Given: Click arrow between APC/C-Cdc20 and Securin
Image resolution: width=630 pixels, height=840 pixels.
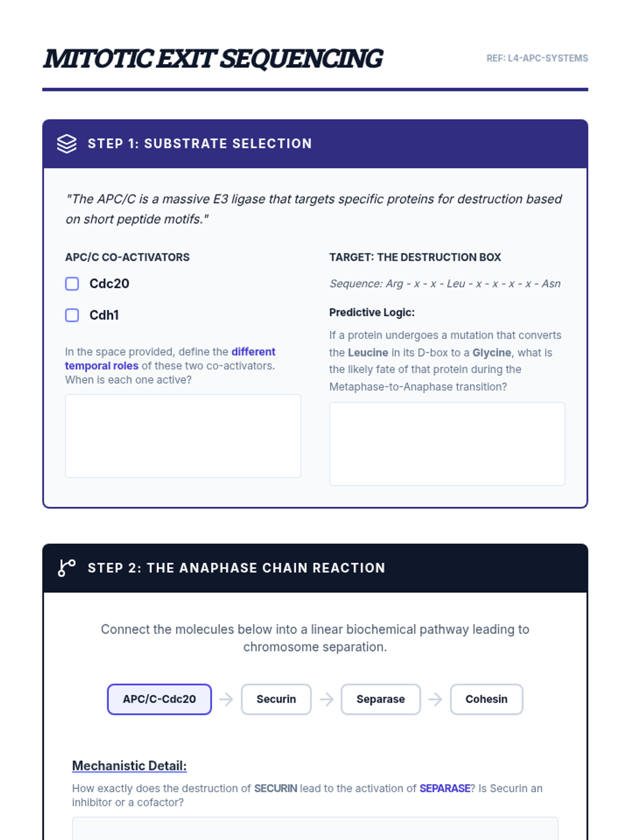Looking at the screenshot, I should (x=226, y=699).
